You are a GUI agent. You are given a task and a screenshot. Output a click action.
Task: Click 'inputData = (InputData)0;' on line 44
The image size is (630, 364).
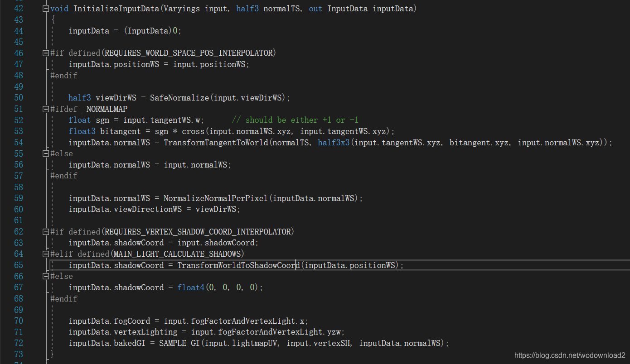125,31
